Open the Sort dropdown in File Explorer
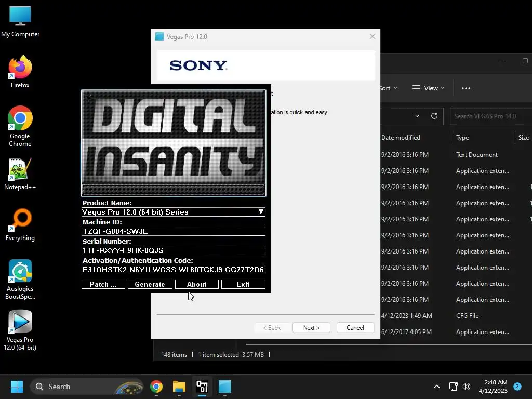Image resolution: width=532 pixels, height=399 pixels. [389, 88]
